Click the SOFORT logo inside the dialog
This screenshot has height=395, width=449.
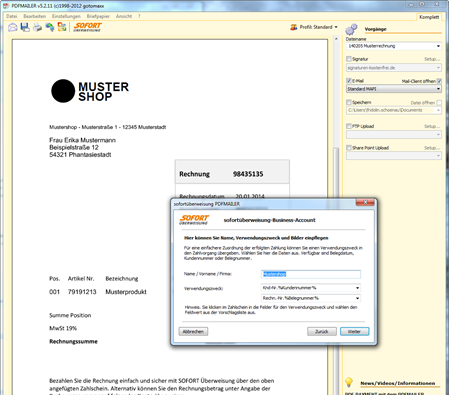tap(194, 220)
